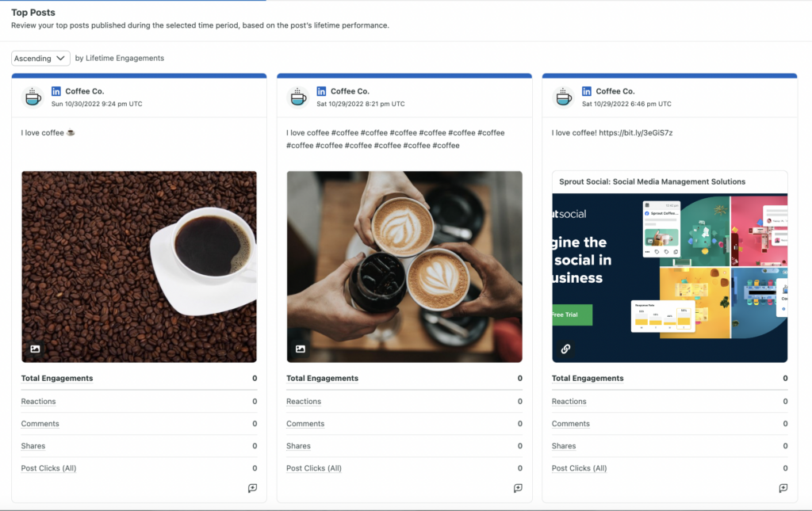Click Reactions label on 10/30/2022 post
This screenshot has height=511, width=812.
coord(38,402)
